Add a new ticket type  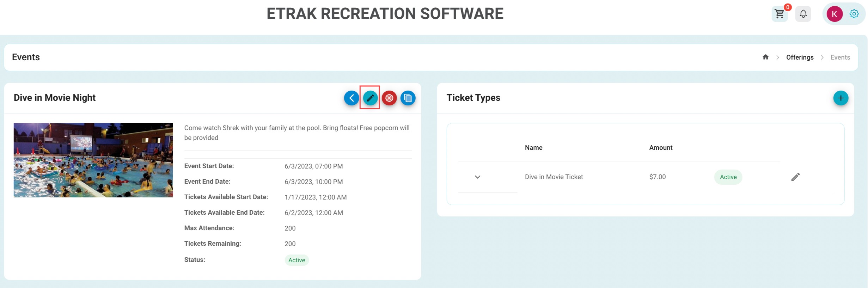[x=841, y=98]
